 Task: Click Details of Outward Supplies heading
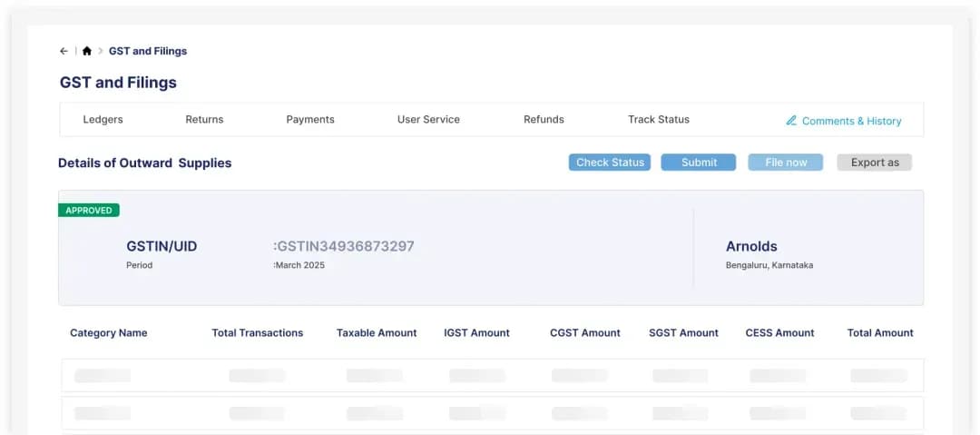(x=145, y=163)
